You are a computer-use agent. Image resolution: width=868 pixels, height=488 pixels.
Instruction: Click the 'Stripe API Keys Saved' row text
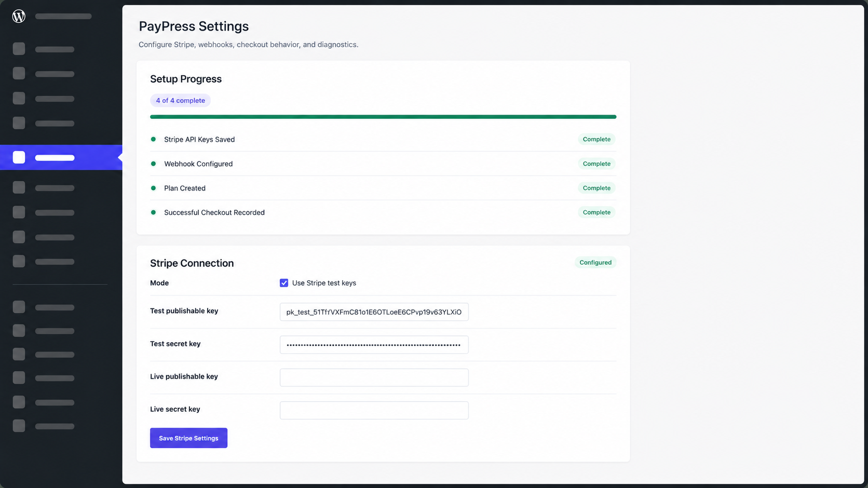coord(199,139)
